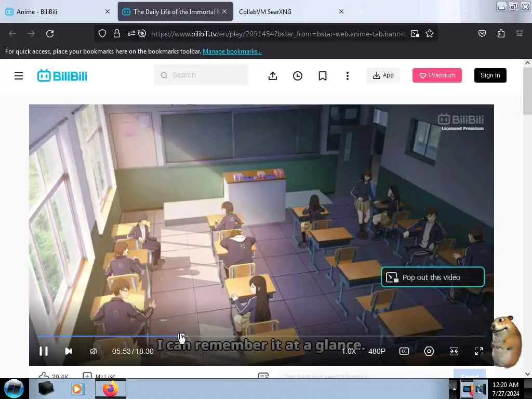This screenshot has width=532, height=399.
Task: Click the picture-in-picture icon in address bar
Action: [415, 34]
